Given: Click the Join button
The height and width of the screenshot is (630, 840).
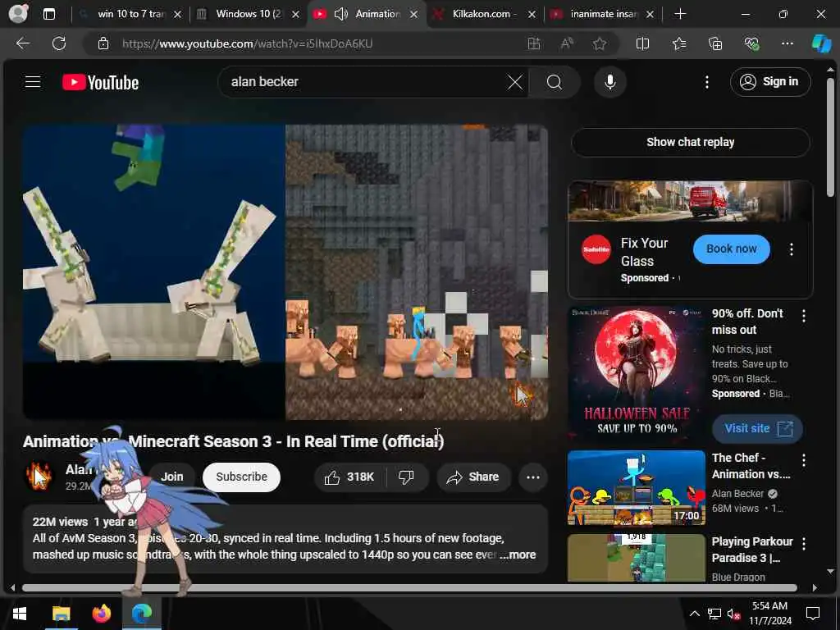Looking at the screenshot, I should pos(171,477).
